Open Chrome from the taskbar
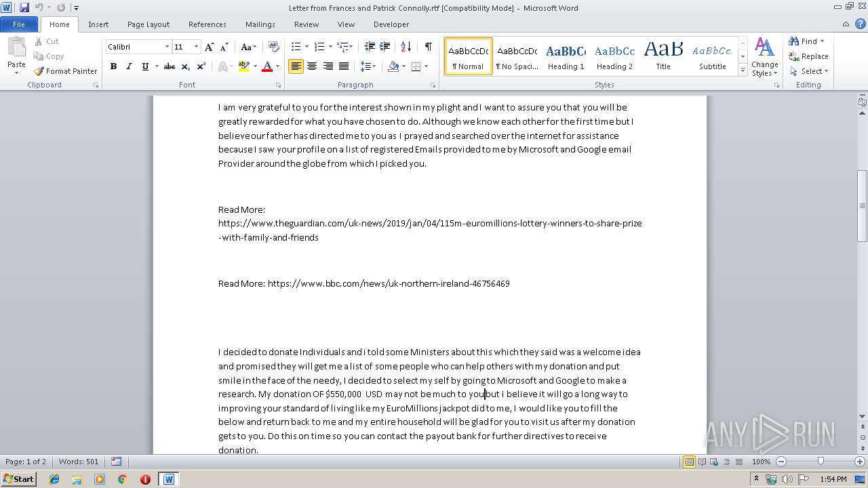This screenshot has width=868, height=488. pyautogui.click(x=122, y=479)
